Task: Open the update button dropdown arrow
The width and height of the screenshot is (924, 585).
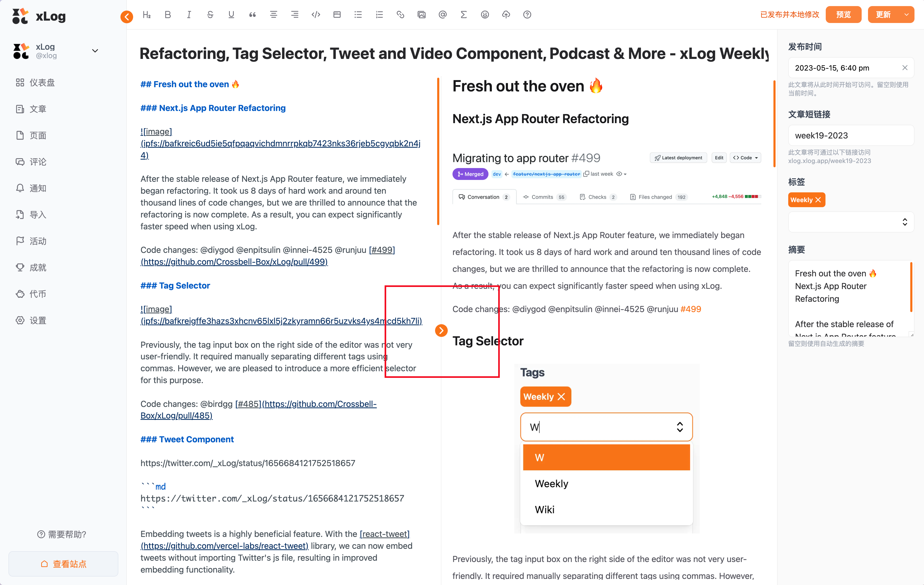Action: tap(906, 15)
